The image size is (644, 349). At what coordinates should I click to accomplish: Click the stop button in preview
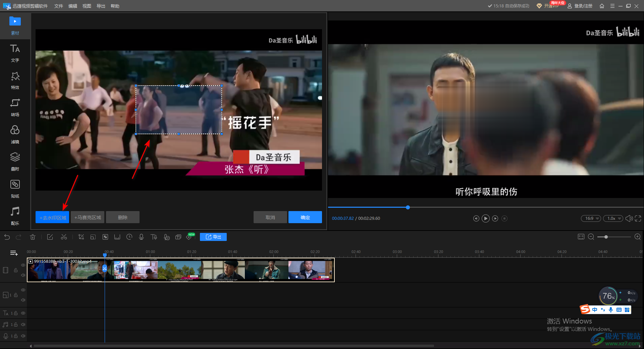[x=504, y=218]
